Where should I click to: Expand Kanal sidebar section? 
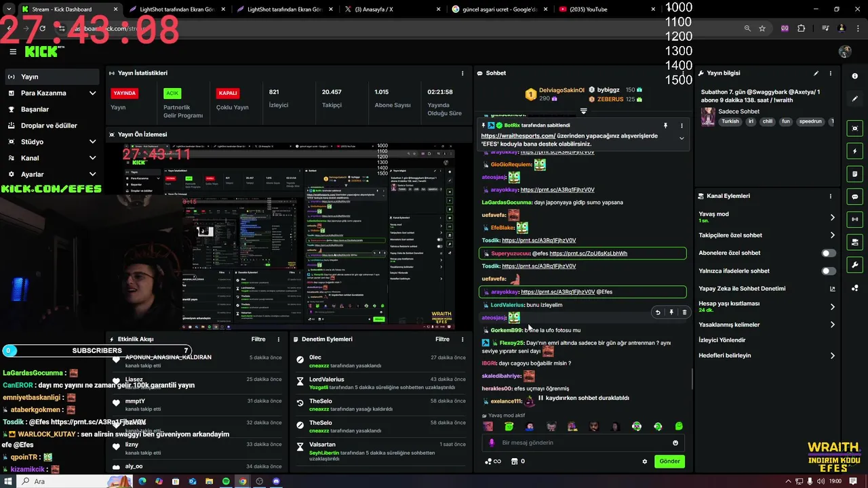click(92, 158)
